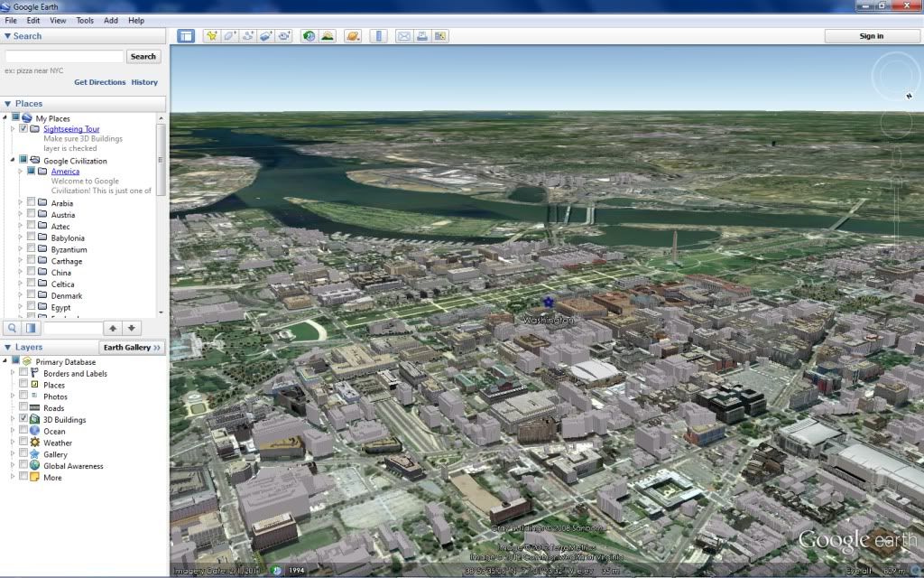Select the Add Path tool

(248, 36)
